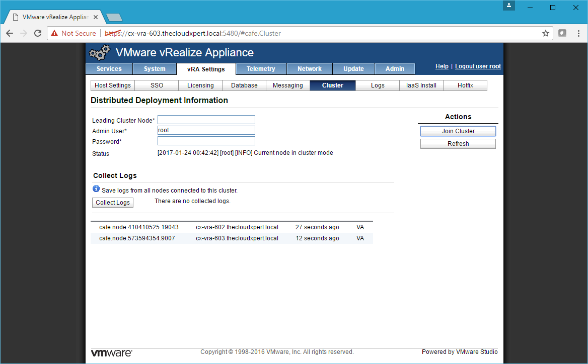Open the IaaS Install sub-tab
The image size is (588, 364).
click(x=421, y=85)
